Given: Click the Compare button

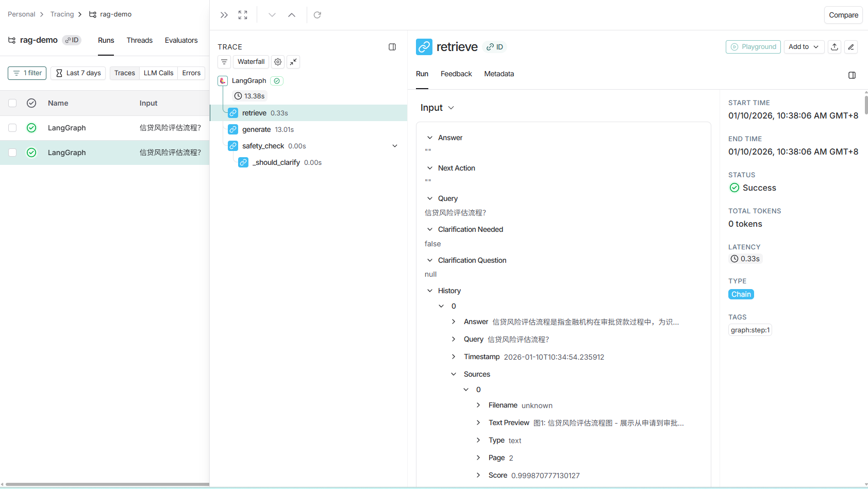Looking at the screenshot, I should tap(843, 15).
